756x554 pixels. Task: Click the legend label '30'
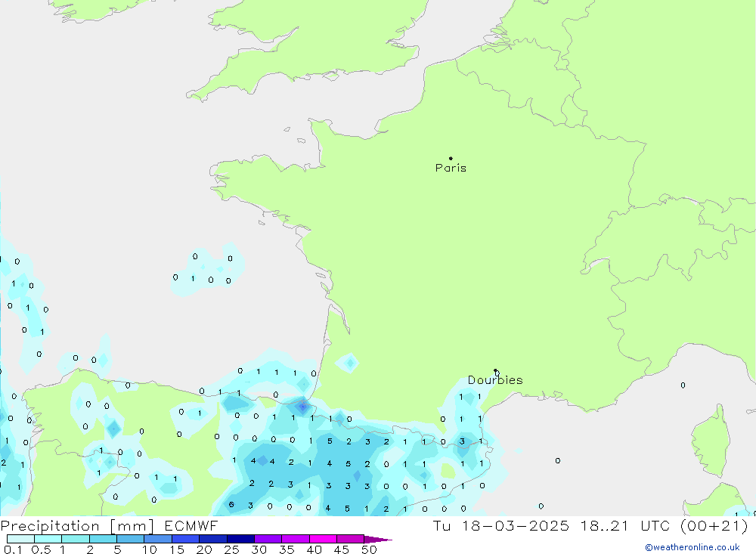tap(259, 549)
